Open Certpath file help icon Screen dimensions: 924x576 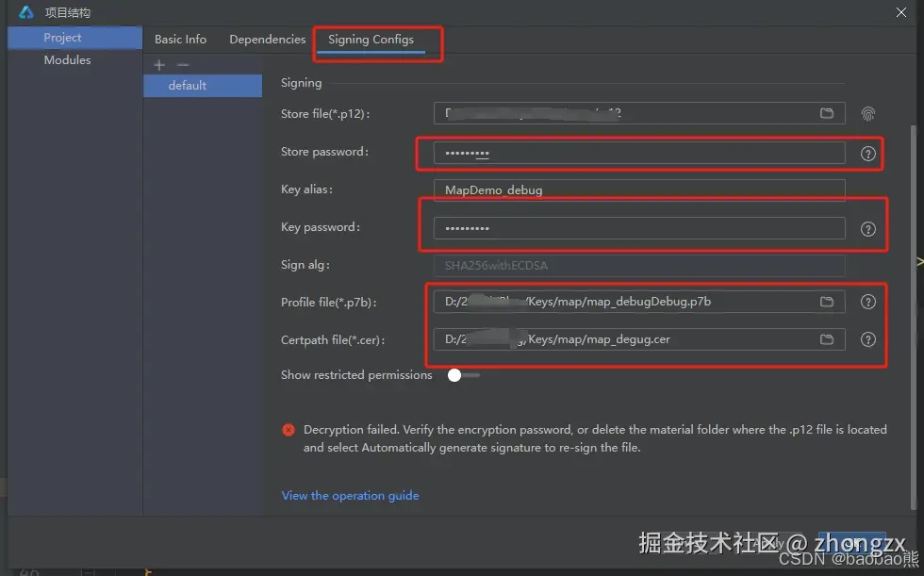pos(867,339)
